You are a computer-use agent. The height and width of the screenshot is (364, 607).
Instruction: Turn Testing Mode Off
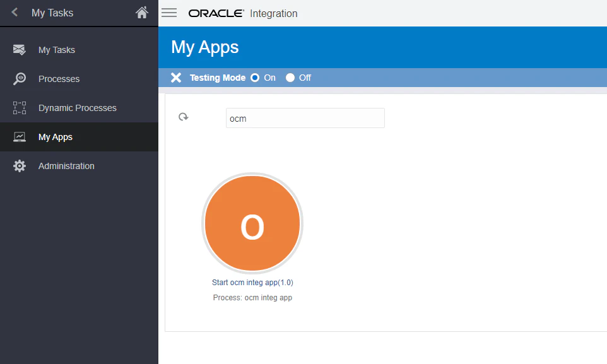point(290,78)
